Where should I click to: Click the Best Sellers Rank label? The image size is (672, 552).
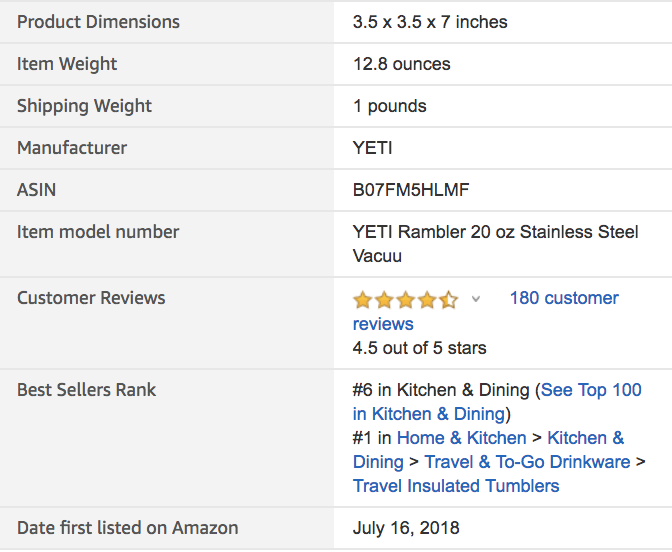click(x=86, y=390)
